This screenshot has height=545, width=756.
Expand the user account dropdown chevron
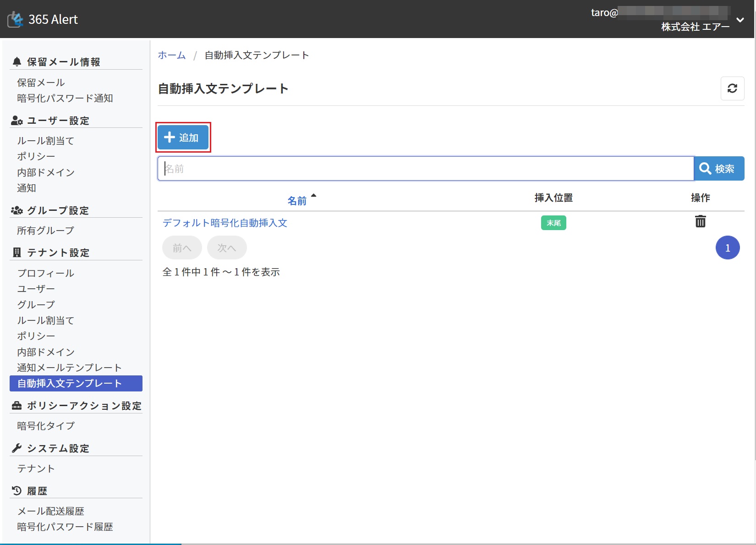[x=740, y=20]
